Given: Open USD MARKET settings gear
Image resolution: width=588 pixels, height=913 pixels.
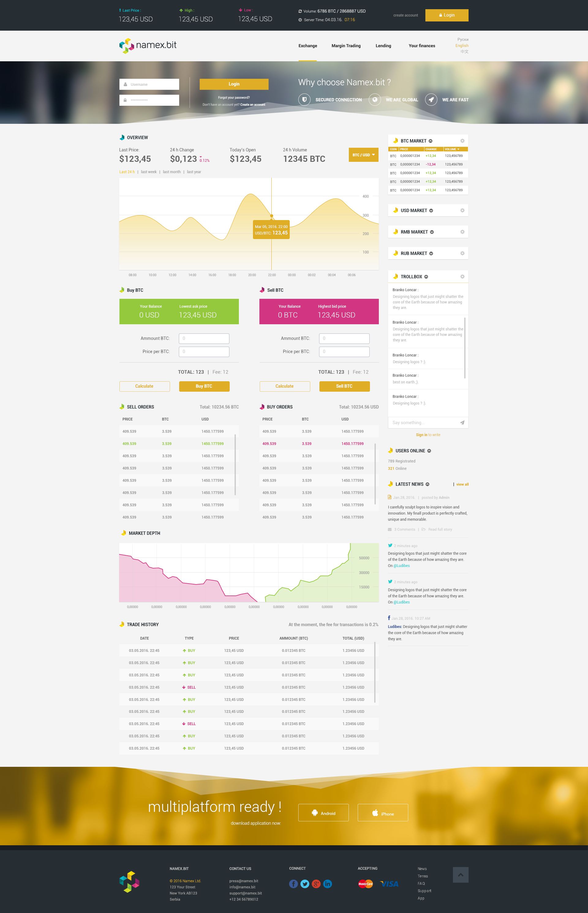Looking at the screenshot, I should click(462, 211).
